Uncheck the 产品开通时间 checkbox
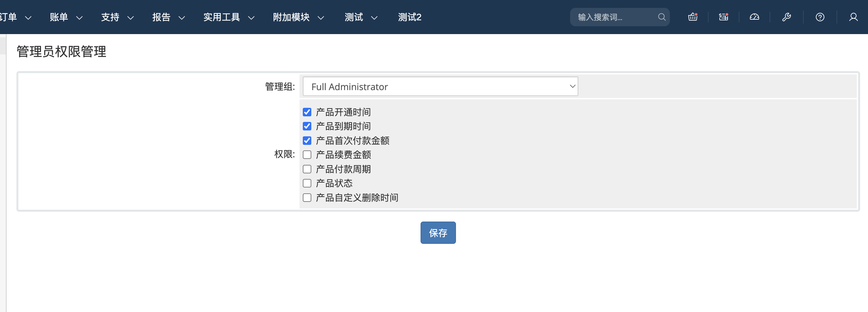 [307, 112]
